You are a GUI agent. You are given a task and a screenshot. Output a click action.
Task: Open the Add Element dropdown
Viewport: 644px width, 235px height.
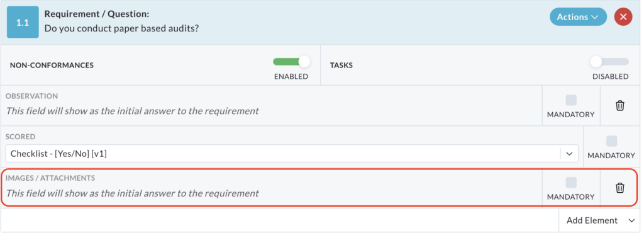599,221
